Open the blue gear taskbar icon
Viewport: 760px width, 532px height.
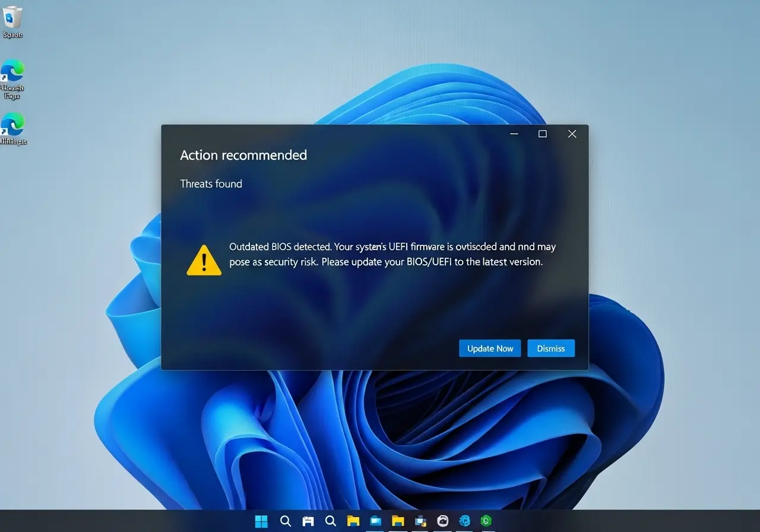coord(464,521)
